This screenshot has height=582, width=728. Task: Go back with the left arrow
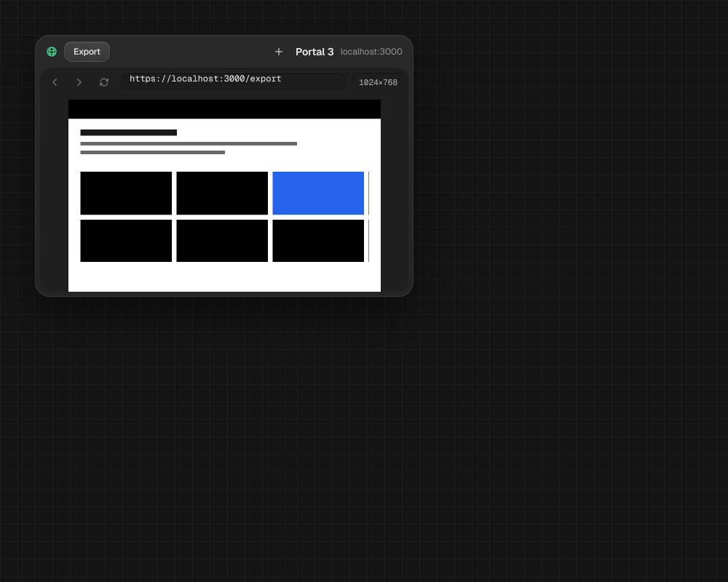55,82
